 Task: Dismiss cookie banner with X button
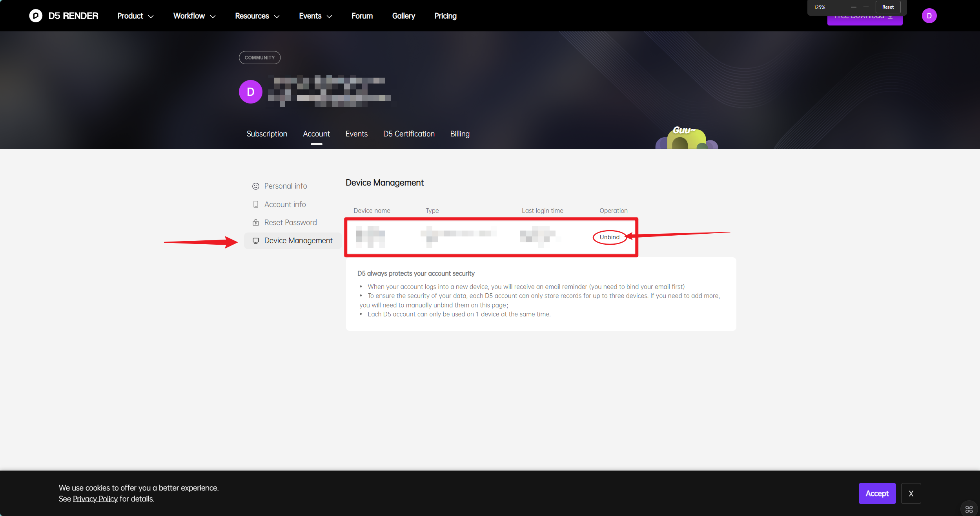tap(911, 493)
